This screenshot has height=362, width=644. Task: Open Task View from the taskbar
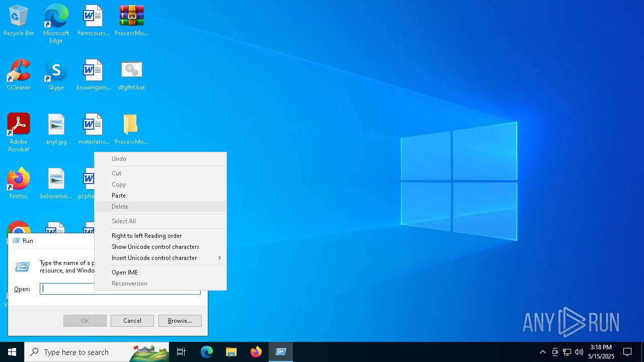(x=181, y=352)
